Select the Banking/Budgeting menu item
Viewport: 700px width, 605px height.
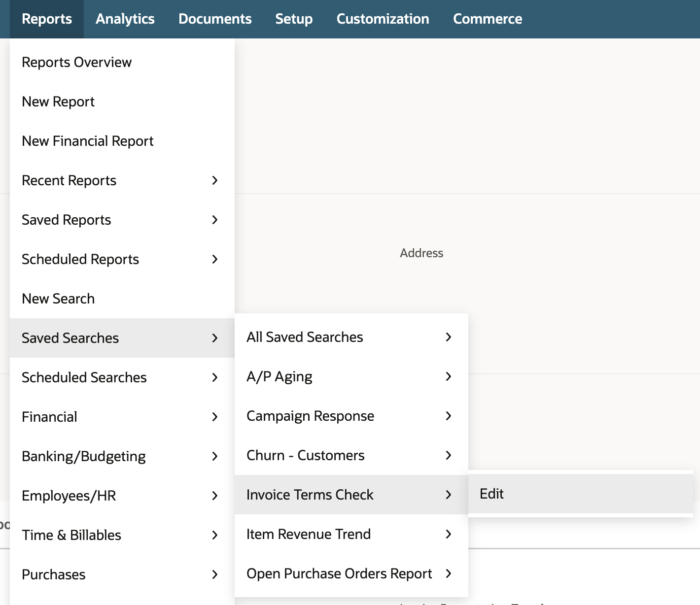click(x=122, y=456)
